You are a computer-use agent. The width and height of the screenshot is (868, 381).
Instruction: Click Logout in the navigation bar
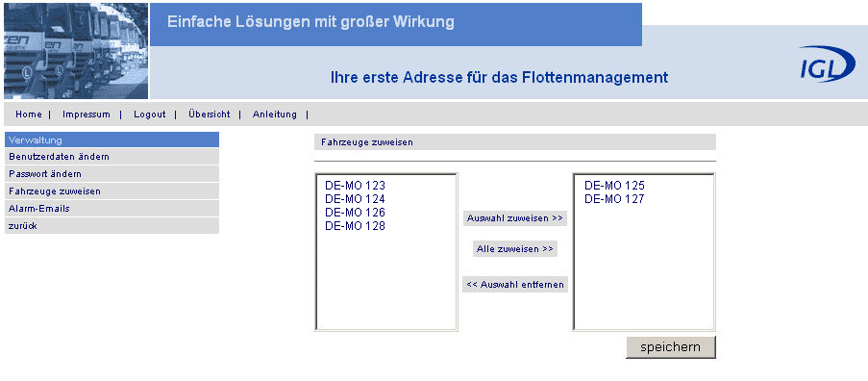click(149, 114)
